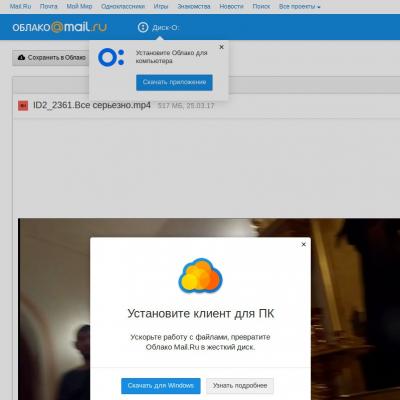Open Мой Мир in top navigation
Viewport: 400px width, 400px height.
[79, 6]
